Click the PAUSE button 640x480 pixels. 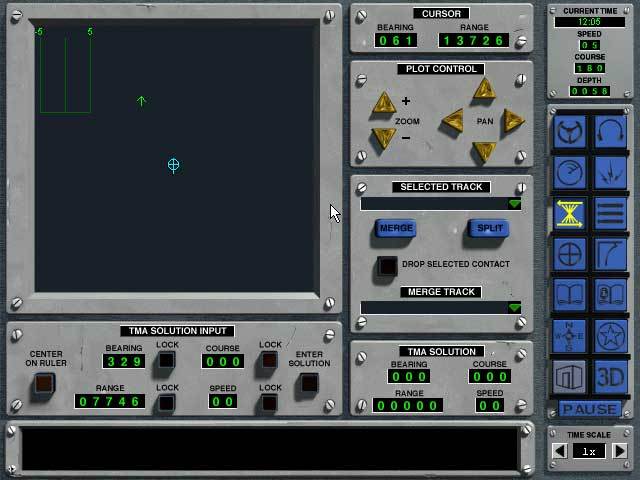point(590,409)
